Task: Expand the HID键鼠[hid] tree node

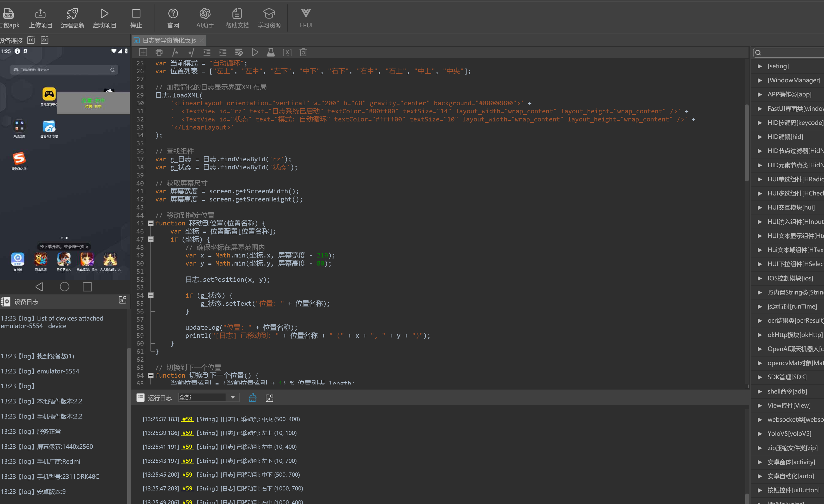Action: click(760, 137)
